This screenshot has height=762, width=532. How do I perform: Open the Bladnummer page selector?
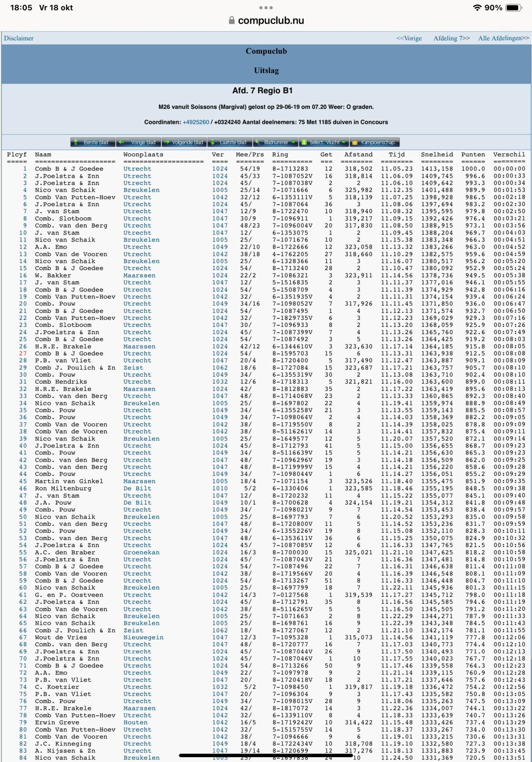[276, 142]
